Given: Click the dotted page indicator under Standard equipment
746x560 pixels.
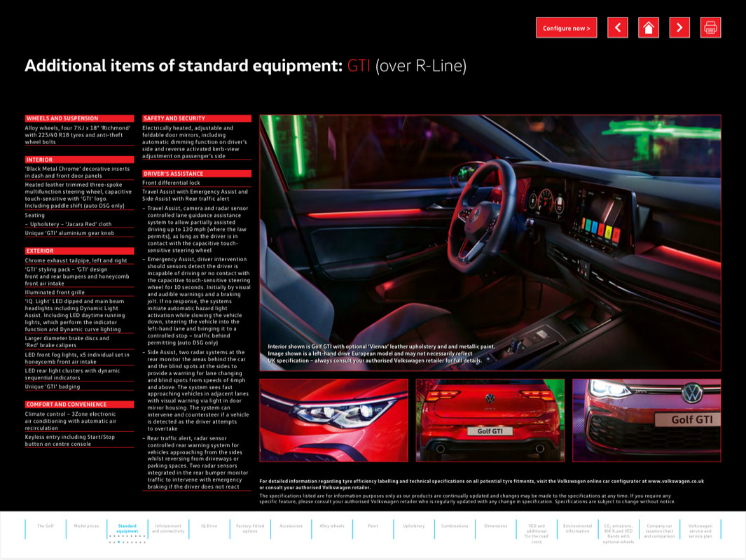Looking at the screenshot, I should click(127, 539).
